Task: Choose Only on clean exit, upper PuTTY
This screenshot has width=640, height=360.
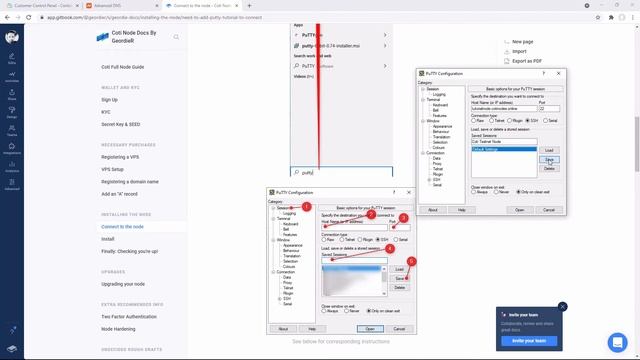Action: click(518, 192)
